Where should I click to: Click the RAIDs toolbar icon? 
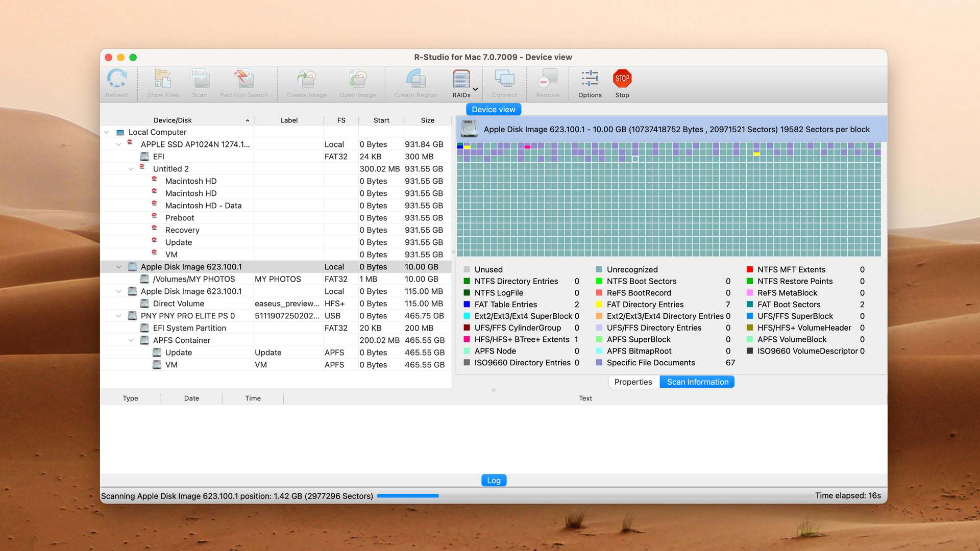point(461,79)
